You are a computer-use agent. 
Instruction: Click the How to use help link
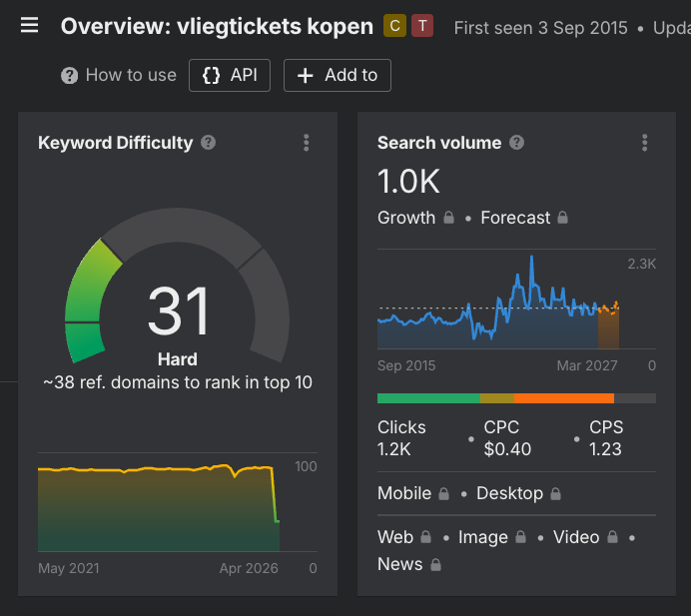(119, 75)
